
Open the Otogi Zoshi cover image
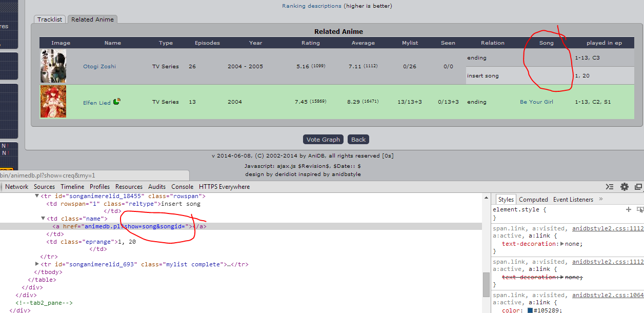point(53,66)
